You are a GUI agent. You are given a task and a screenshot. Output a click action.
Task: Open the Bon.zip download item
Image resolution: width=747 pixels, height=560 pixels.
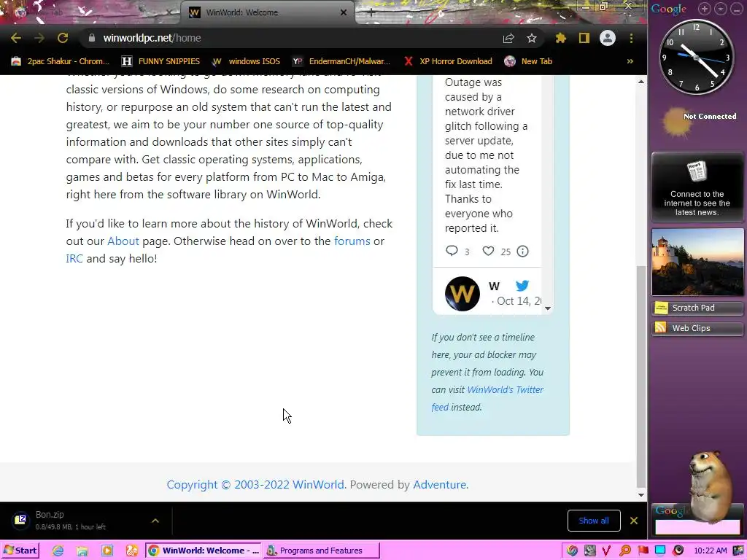71,521
